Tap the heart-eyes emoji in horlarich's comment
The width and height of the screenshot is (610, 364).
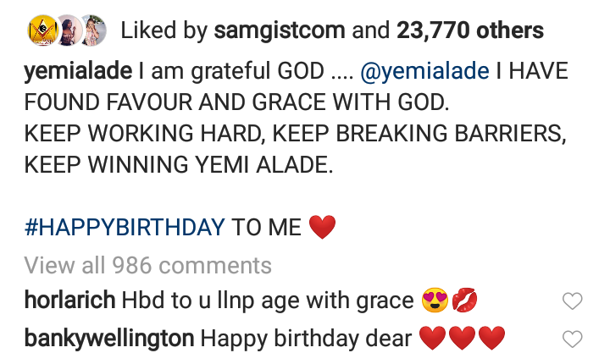436,301
